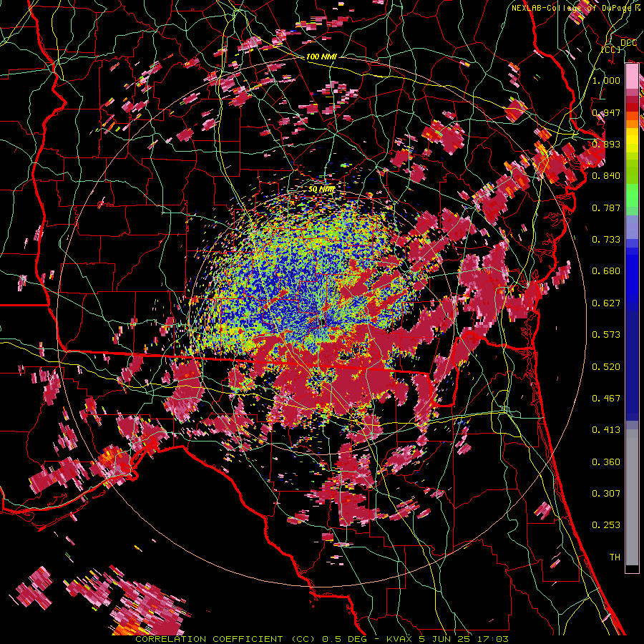The height and width of the screenshot is (644, 644).
Task: Click the NEXLAB-College of DuPage credit text
Action: [x=571, y=8]
